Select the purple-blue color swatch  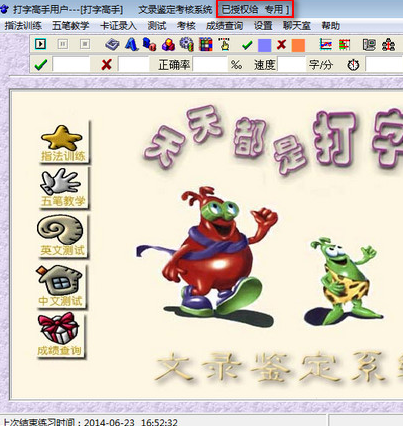coord(264,45)
